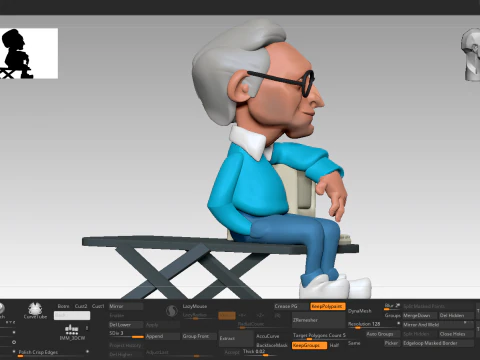Toggle Mirror option
The height and width of the screenshot is (360, 480).
click(x=126, y=306)
